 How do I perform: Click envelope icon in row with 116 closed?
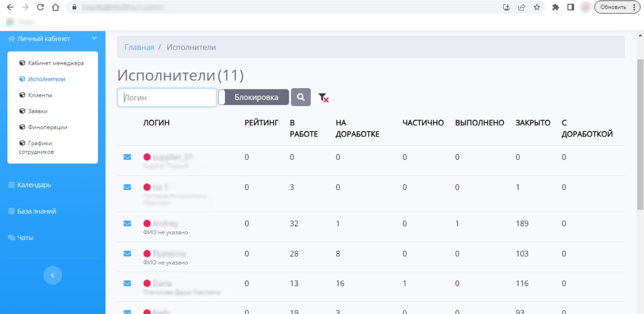[x=127, y=284]
